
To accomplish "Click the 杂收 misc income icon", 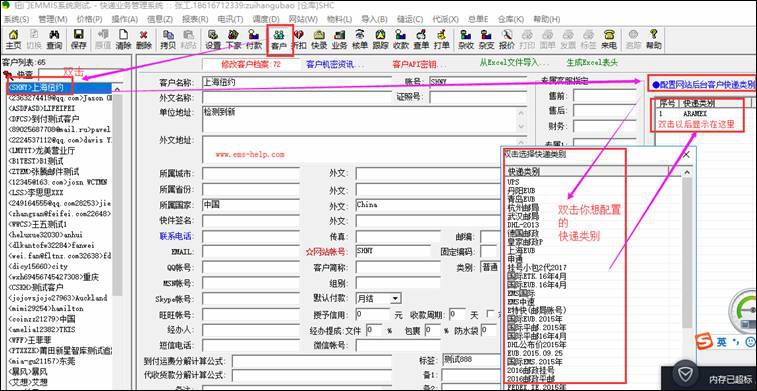I will (x=466, y=40).
